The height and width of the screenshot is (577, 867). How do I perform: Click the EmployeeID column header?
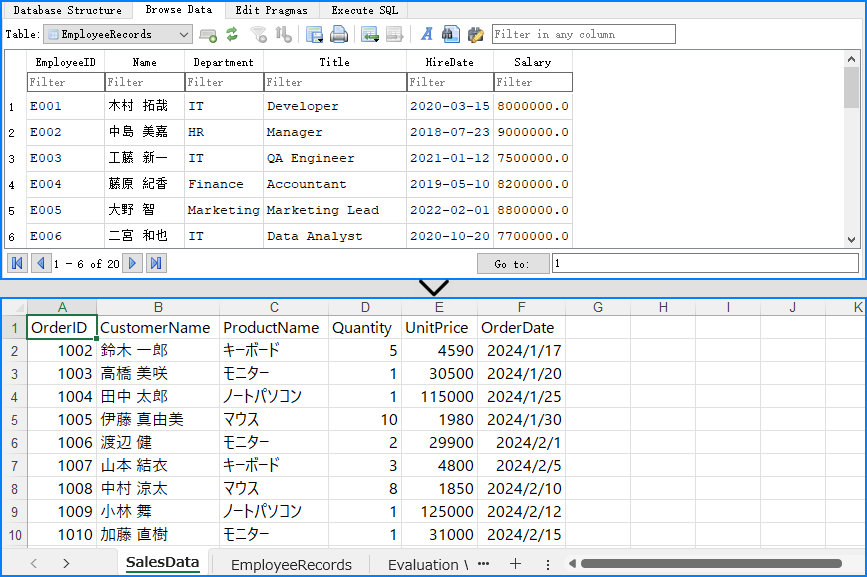tap(65, 62)
